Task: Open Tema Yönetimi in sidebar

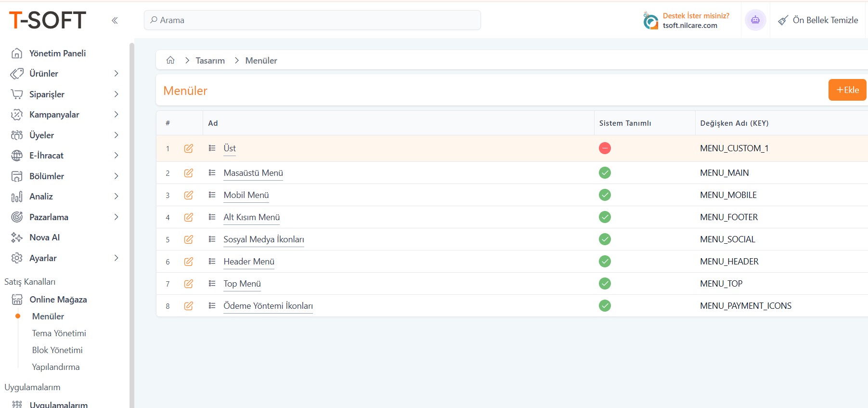Action: [x=59, y=333]
